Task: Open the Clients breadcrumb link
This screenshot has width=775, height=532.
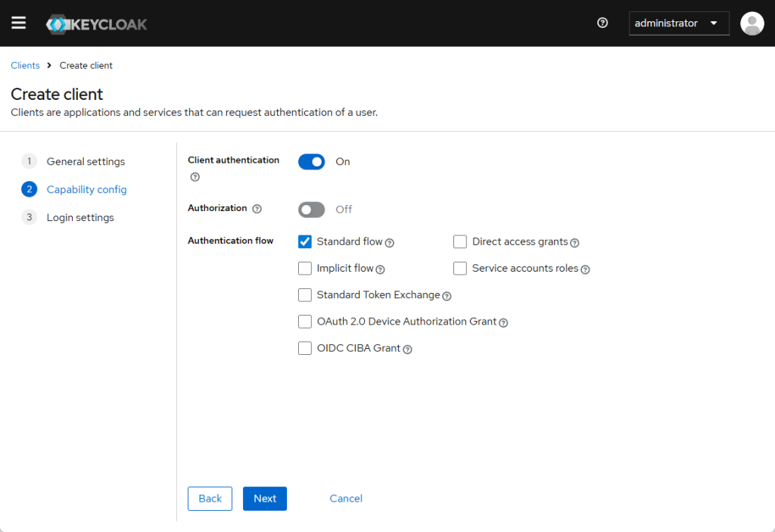Action: click(25, 66)
